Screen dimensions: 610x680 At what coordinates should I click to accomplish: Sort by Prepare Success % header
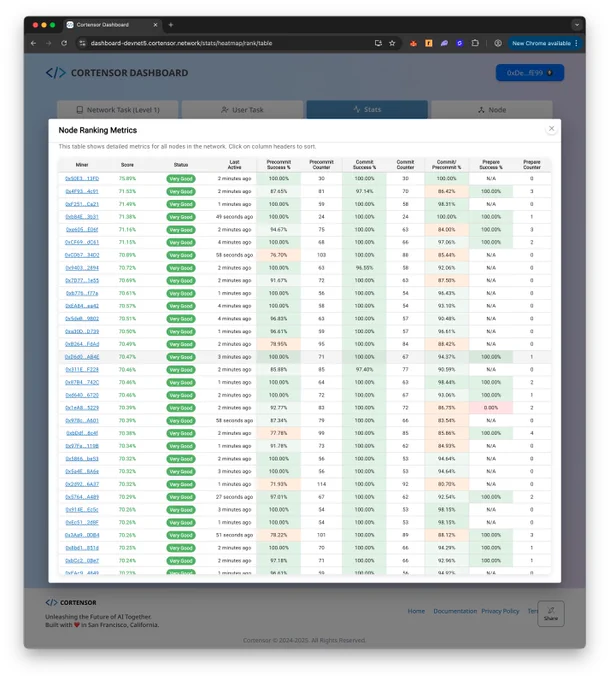click(491, 165)
